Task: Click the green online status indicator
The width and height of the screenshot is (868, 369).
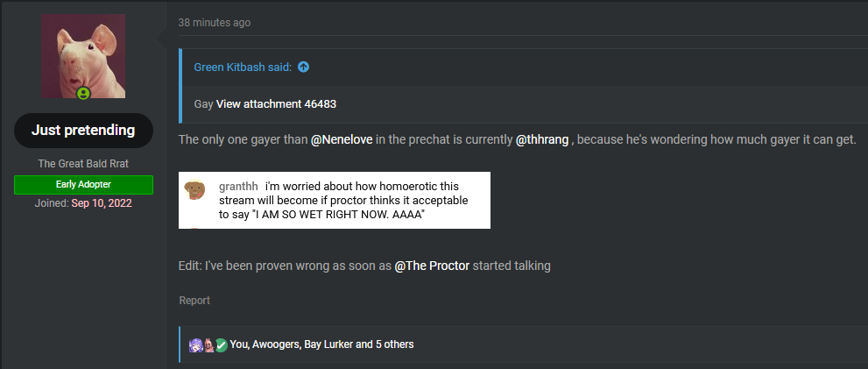Action: coord(83,93)
